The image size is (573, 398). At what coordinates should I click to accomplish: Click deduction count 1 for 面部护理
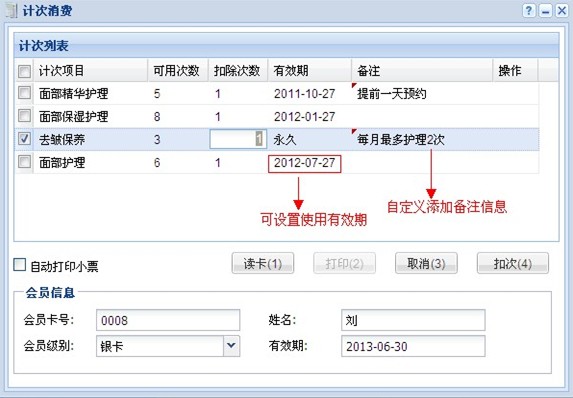(218, 163)
